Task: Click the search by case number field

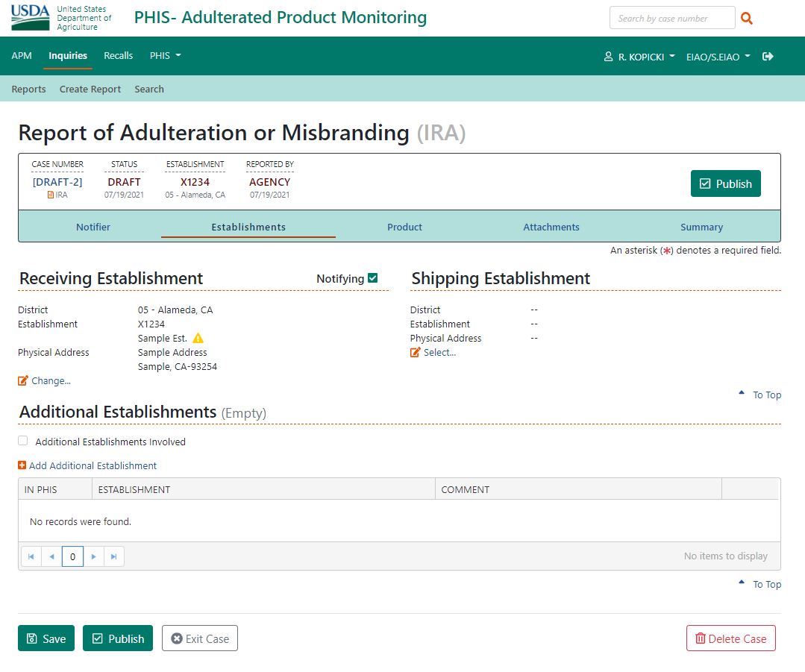Action: 671,19
